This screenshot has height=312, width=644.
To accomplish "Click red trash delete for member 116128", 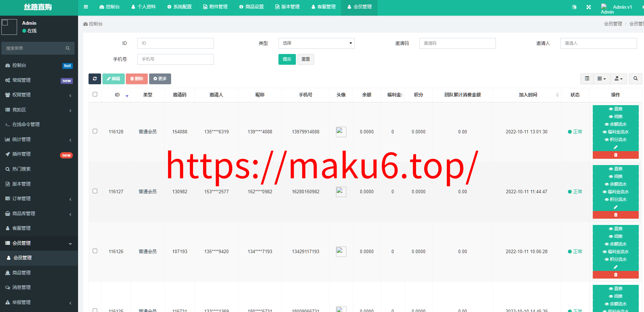I will pyautogui.click(x=616, y=155).
